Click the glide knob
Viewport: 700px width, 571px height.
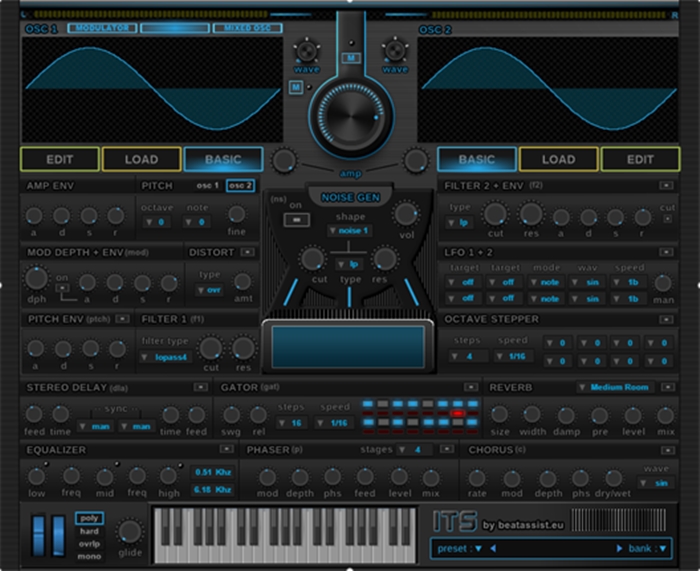pos(130,532)
